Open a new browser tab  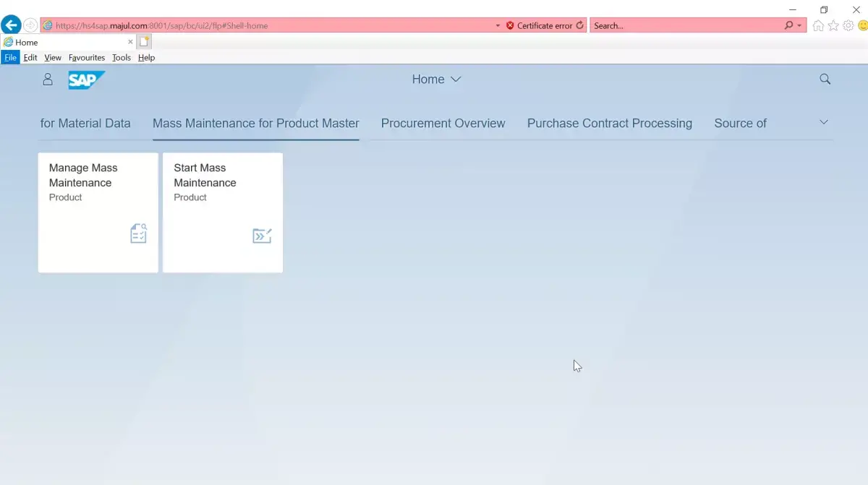[x=144, y=42]
